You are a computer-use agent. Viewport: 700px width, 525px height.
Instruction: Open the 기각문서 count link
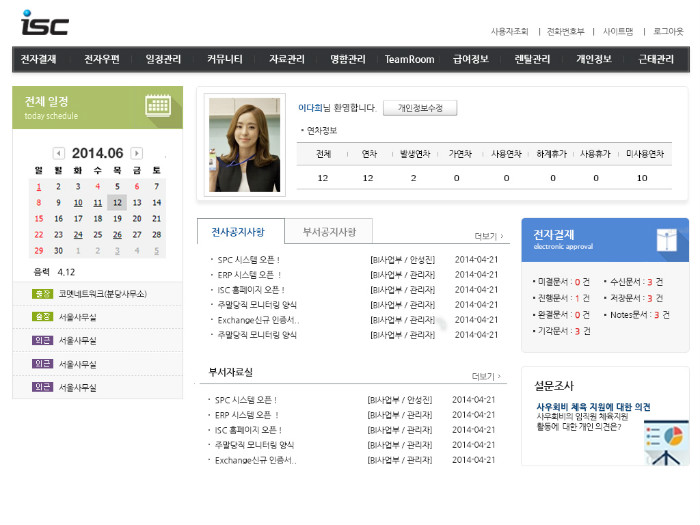coord(577,331)
